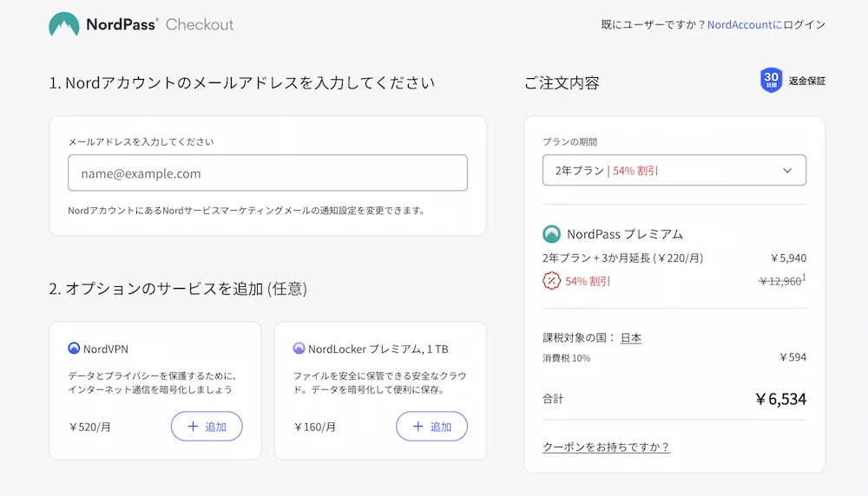Viewport: 868px width, 496px height.
Task: Click the dropdown chevron arrow on plan selector
Action: (x=787, y=170)
